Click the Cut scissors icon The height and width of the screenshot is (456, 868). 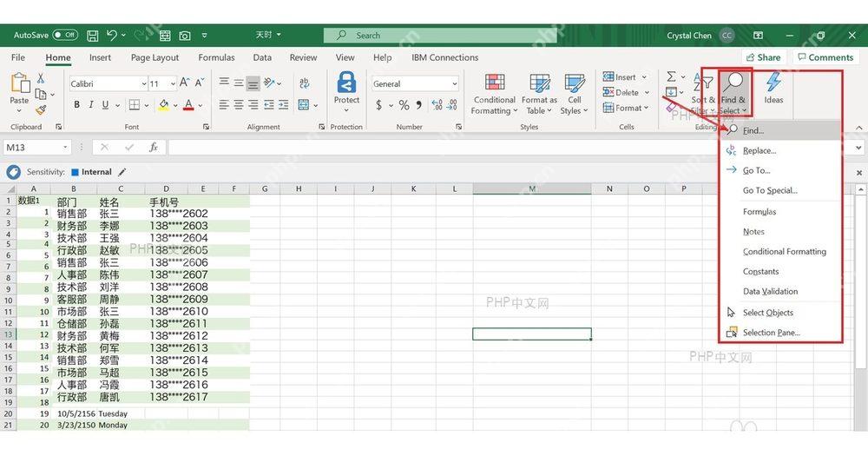pos(41,79)
